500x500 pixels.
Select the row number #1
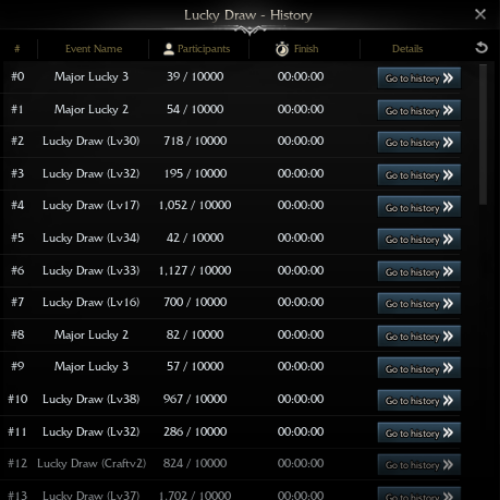click(17, 109)
